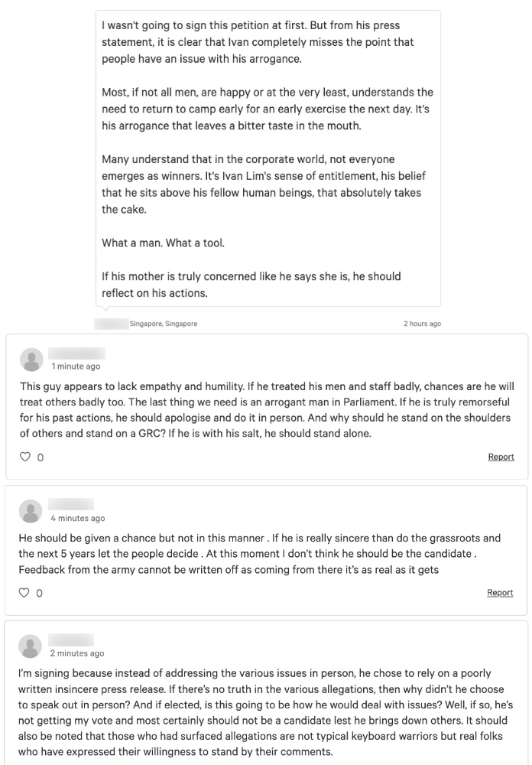Screen dimensions: 532x765
Task: Click the blurred name next to 'Singapore, Singapore'
Action: (x=111, y=324)
